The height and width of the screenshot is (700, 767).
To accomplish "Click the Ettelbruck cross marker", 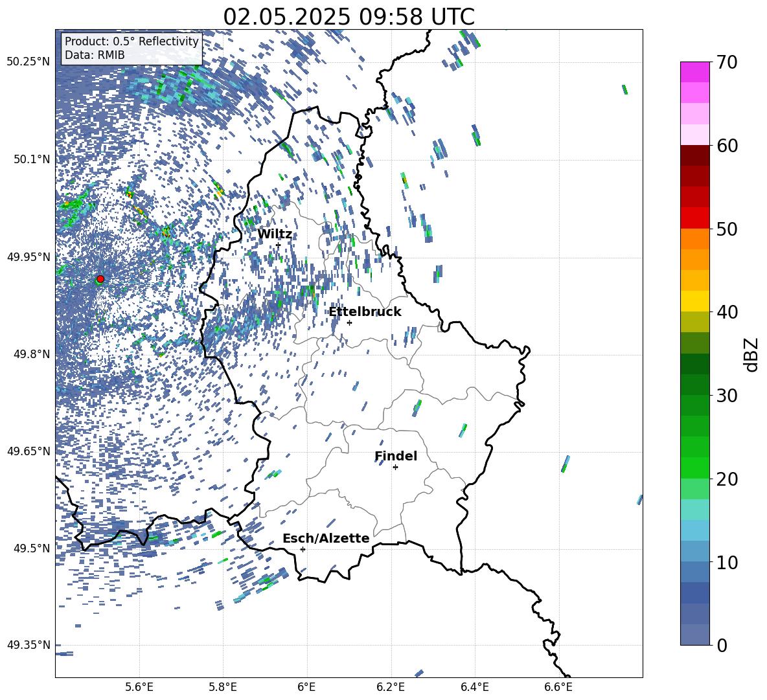I will coord(349,322).
